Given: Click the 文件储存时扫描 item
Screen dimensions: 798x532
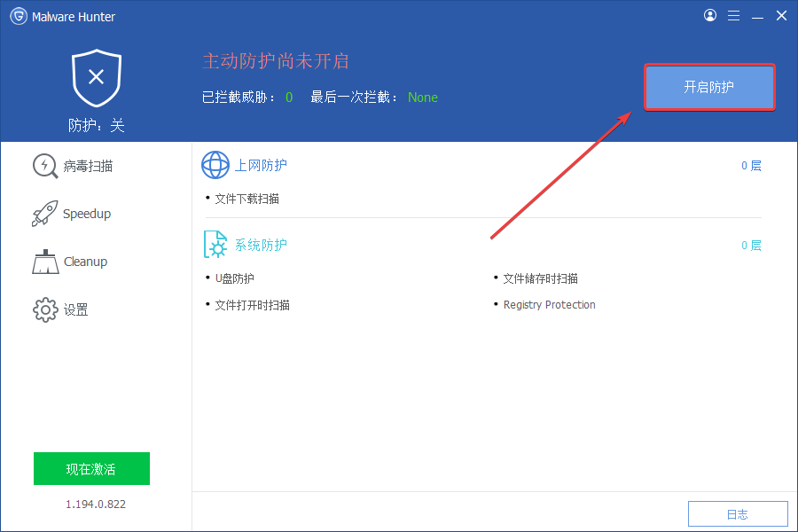Looking at the screenshot, I should tap(541, 278).
